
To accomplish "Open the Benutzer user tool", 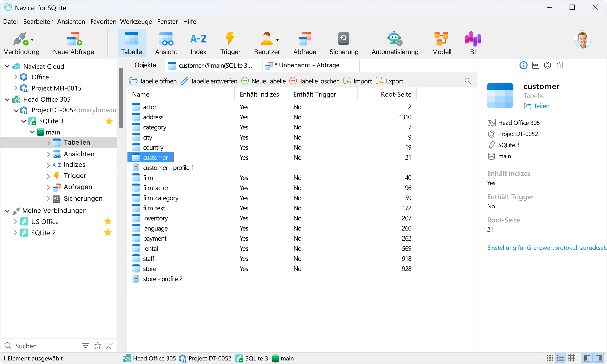I will click(267, 43).
